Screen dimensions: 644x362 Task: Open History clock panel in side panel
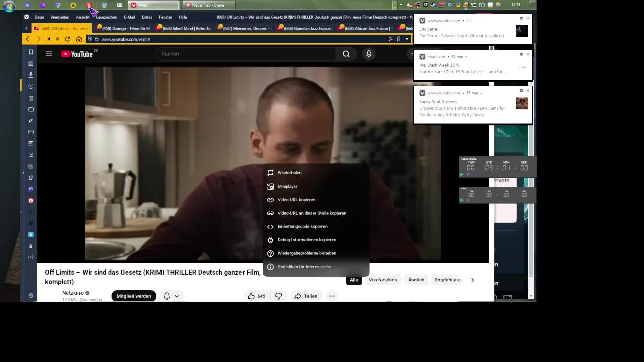click(x=31, y=86)
